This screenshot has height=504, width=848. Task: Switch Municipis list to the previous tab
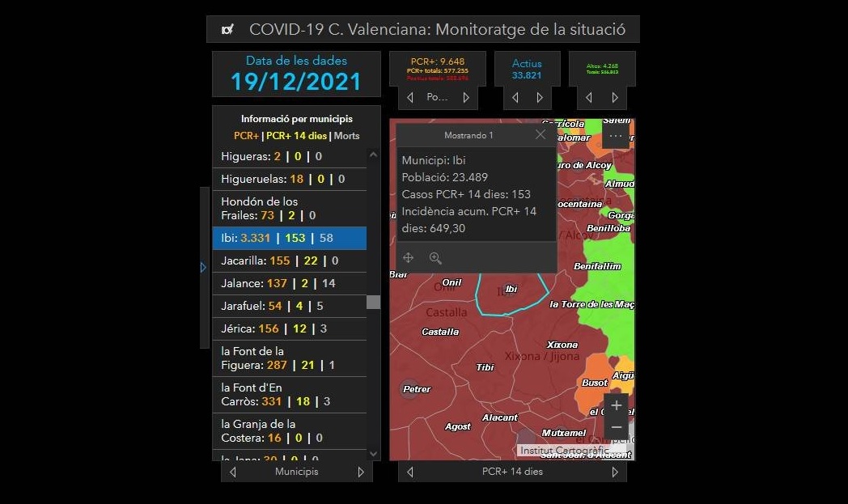pos(233,472)
